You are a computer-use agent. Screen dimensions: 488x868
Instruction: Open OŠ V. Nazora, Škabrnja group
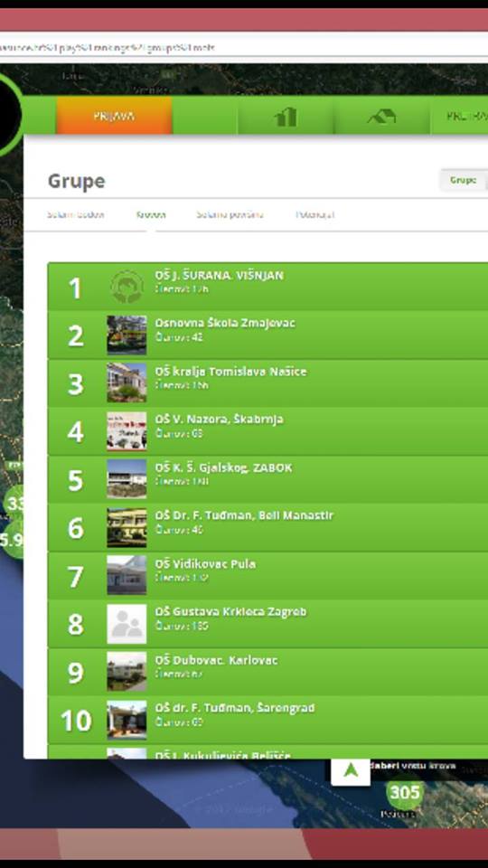[219, 420]
